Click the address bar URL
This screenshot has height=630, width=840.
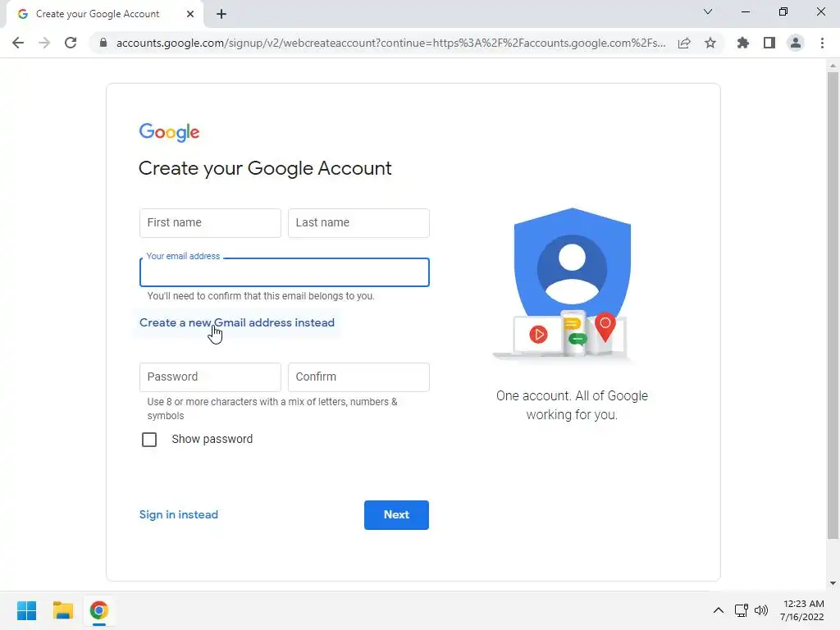390,43
